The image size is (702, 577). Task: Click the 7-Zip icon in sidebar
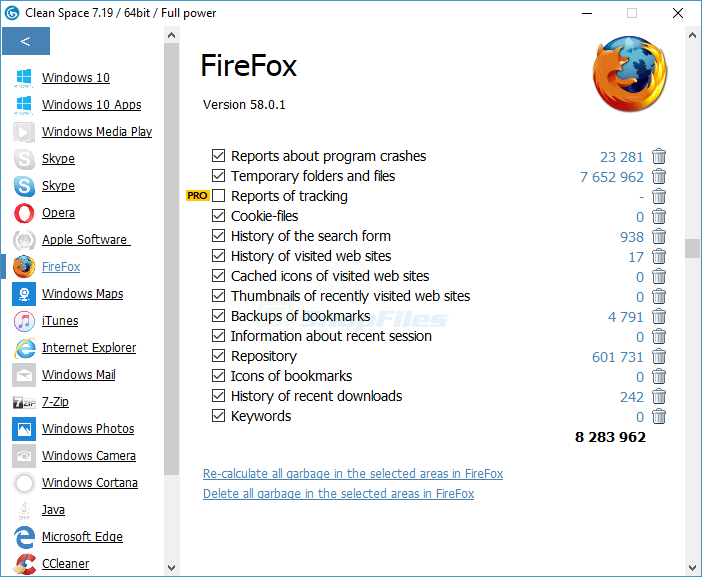[24, 402]
